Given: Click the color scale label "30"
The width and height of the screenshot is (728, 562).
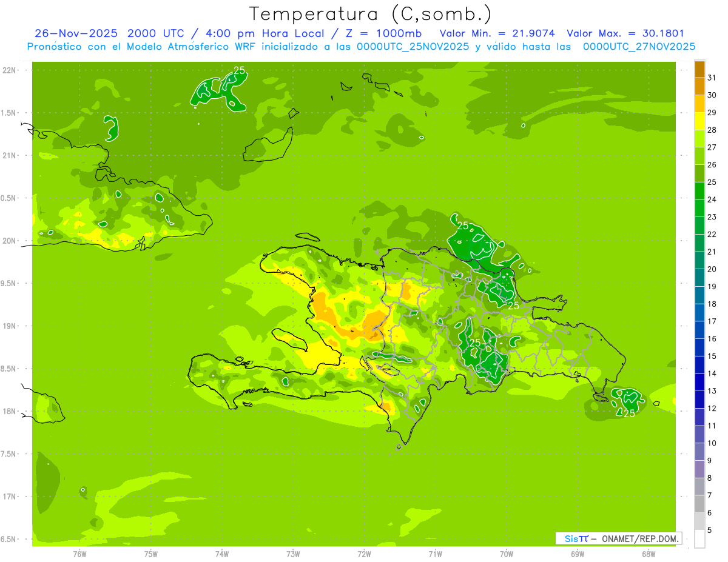Looking at the screenshot, I should click(712, 95).
